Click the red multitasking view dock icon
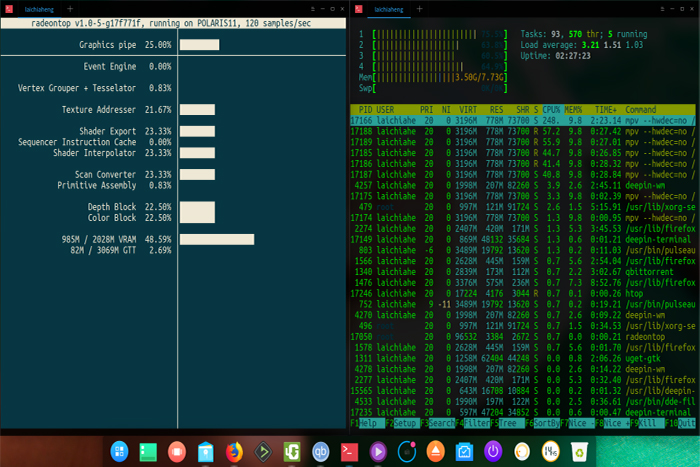The width and height of the screenshot is (700, 467). 177,452
